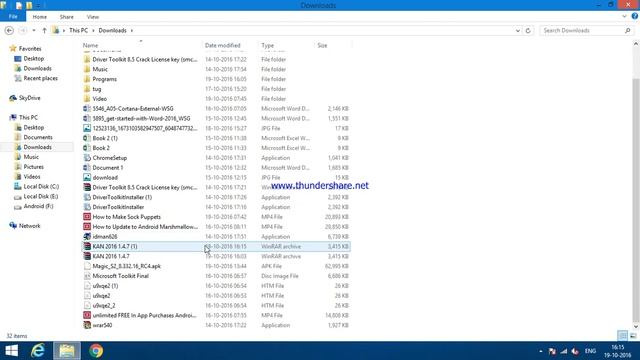640x360 pixels.
Task: Open the Explorer help icon
Action: point(635,16)
